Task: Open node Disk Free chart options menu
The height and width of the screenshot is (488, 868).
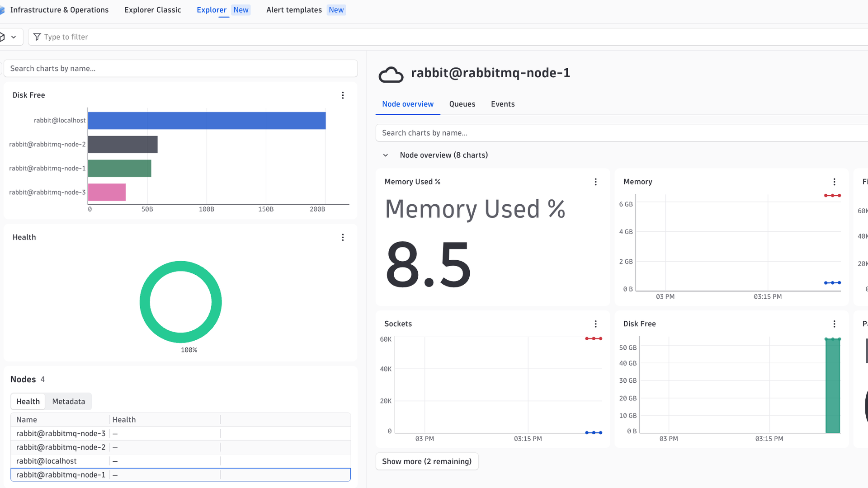Action: (x=834, y=324)
